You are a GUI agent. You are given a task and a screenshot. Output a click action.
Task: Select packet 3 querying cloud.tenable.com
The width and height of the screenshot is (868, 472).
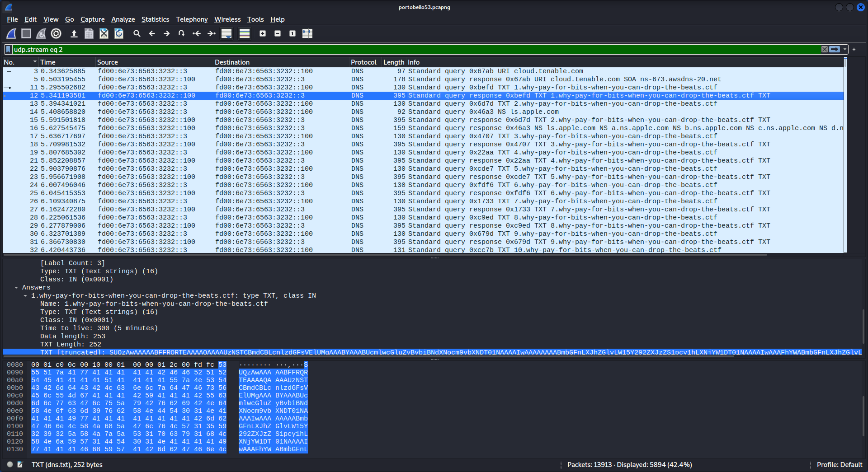(x=423, y=71)
